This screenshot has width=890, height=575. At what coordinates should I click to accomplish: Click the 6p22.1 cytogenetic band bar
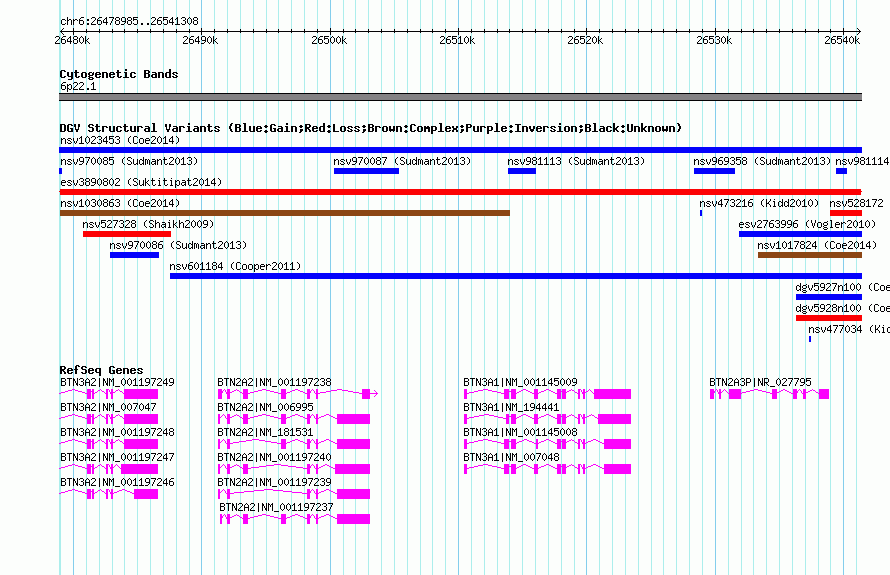tap(460, 97)
